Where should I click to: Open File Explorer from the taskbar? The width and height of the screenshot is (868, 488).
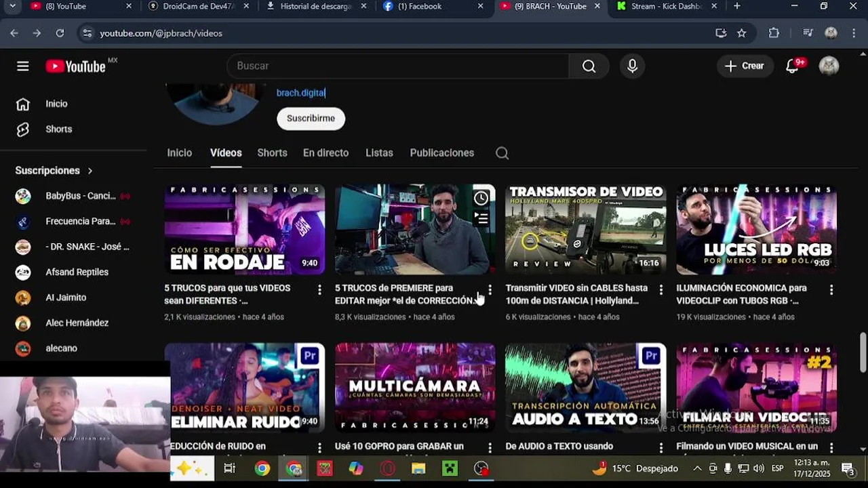tap(418, 468)
